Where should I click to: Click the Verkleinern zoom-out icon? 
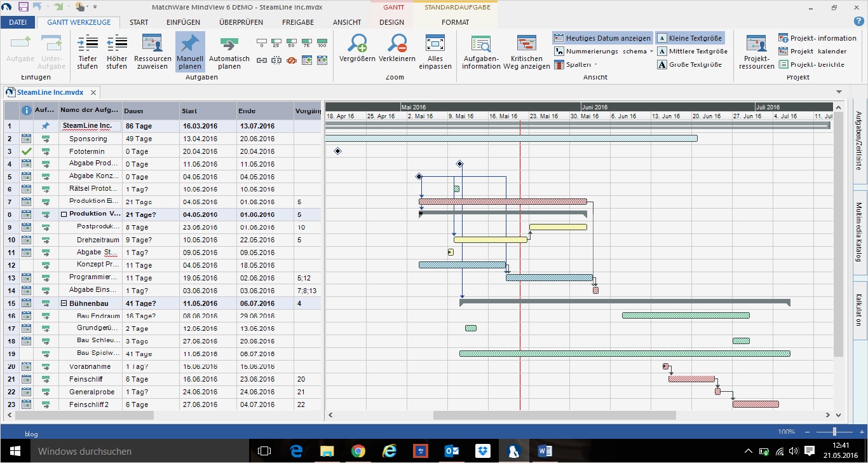(x=397, y=51)
